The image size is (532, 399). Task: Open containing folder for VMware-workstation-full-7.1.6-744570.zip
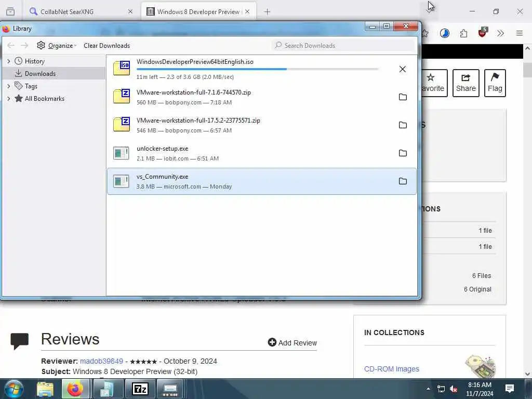point(403,97)
